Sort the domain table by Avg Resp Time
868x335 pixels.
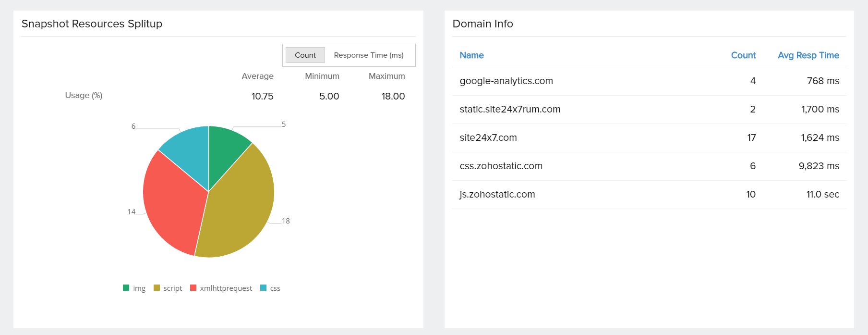tap(808, 55)
